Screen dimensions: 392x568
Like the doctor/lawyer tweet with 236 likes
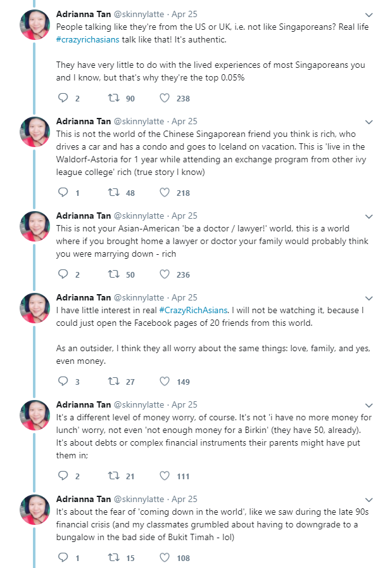point(165,274)
